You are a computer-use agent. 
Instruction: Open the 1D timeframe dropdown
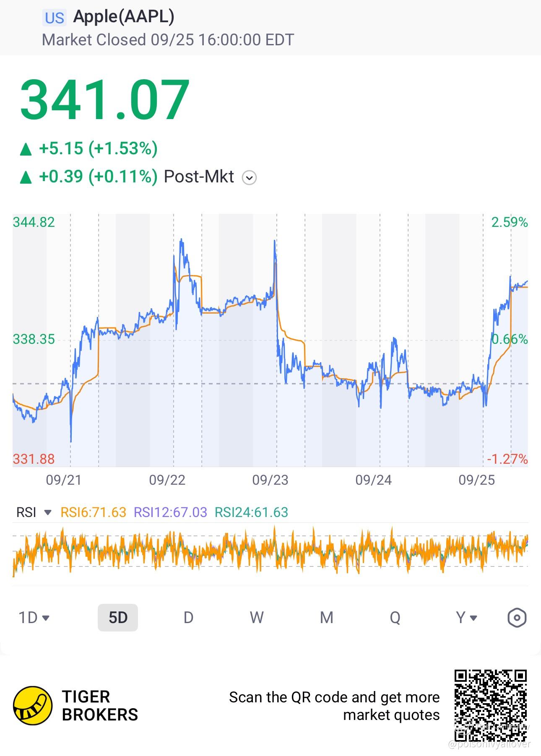(x=34, y=618)
